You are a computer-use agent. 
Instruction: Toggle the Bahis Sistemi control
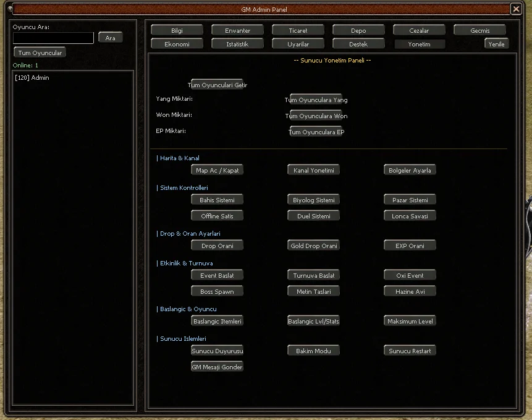pos(217,200)
